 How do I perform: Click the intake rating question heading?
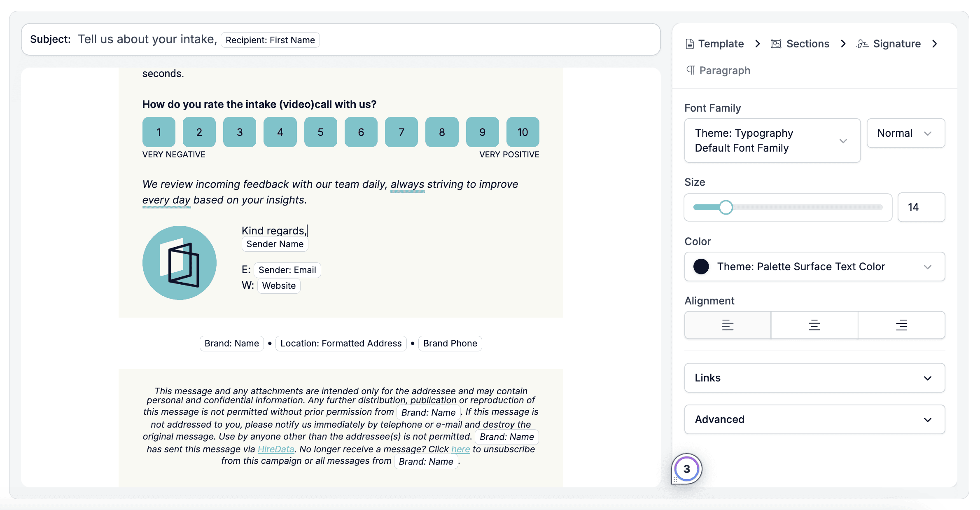click(259, 104)
